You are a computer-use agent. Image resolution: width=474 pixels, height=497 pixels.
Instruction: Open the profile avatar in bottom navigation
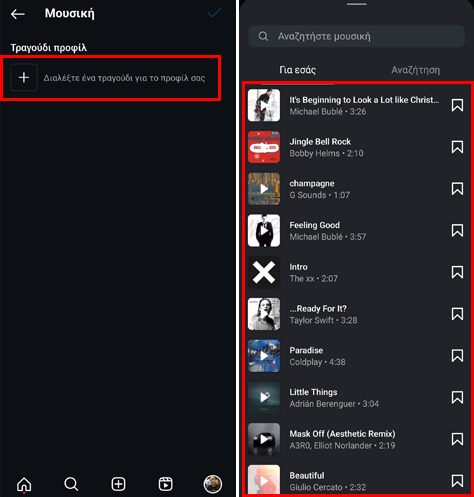click(x=213, y=484)
